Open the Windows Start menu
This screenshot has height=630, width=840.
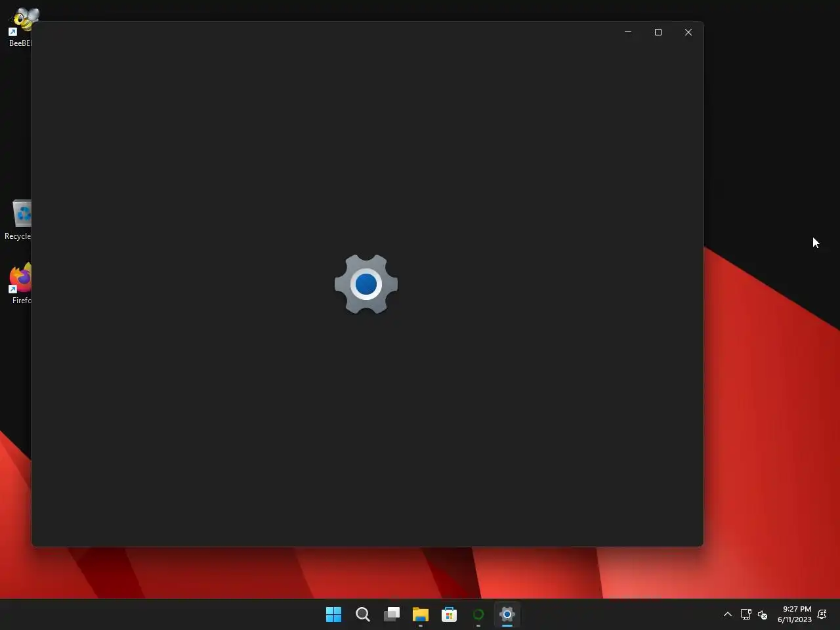[333, 614]
